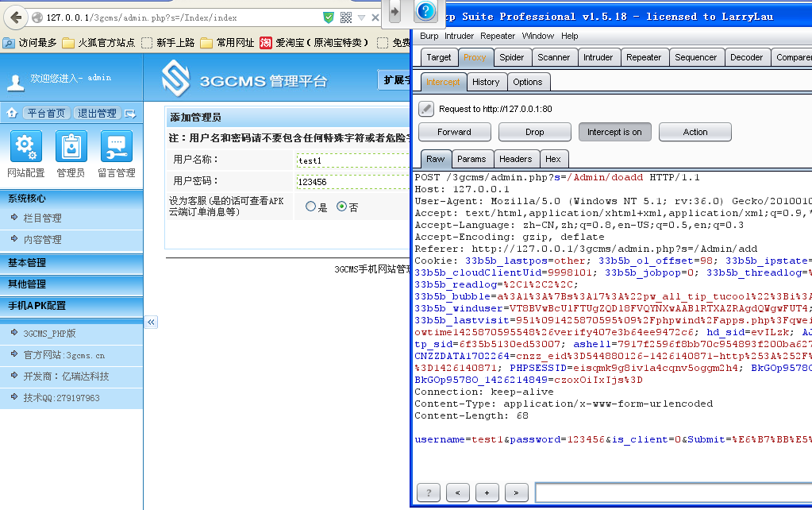The width and height of the screenshot is (812, 510).
Task: Switch to the Scanner tab
Action: (553, 57)
